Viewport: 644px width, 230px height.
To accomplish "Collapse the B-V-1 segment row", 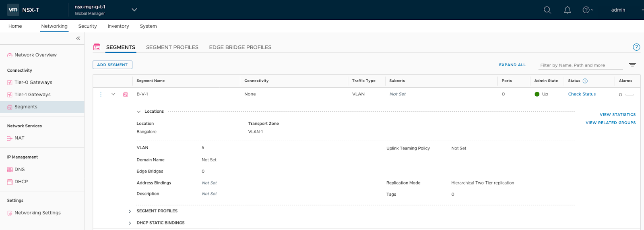I will [114, 94].
